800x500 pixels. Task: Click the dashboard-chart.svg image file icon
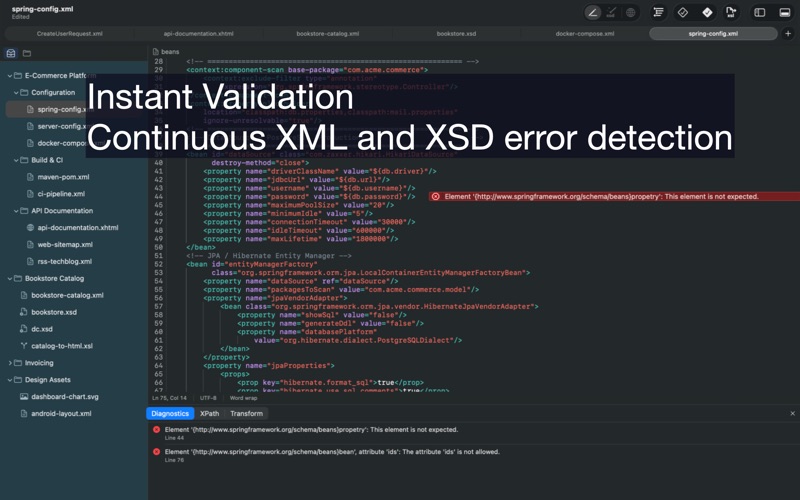click(23, 396)
